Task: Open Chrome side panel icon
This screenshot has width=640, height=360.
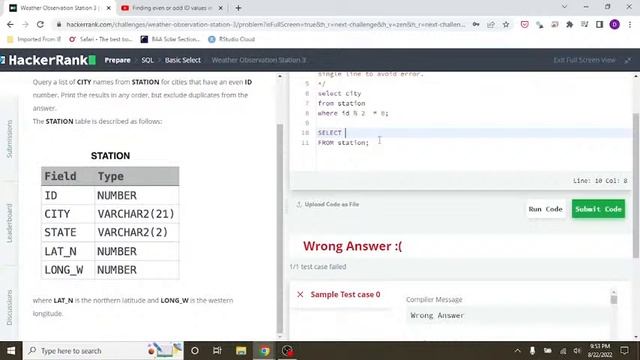Action: [600, 24]
